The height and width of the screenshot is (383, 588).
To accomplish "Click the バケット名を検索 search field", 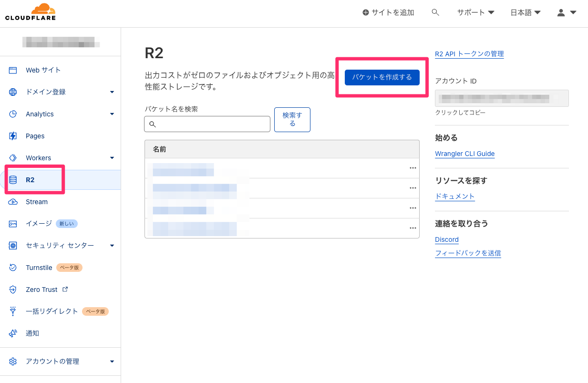I will click(x=207, y=124).
